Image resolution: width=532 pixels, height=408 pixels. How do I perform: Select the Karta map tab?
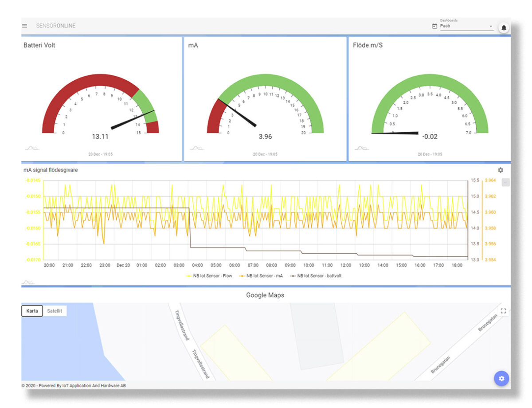pos(31,311)
